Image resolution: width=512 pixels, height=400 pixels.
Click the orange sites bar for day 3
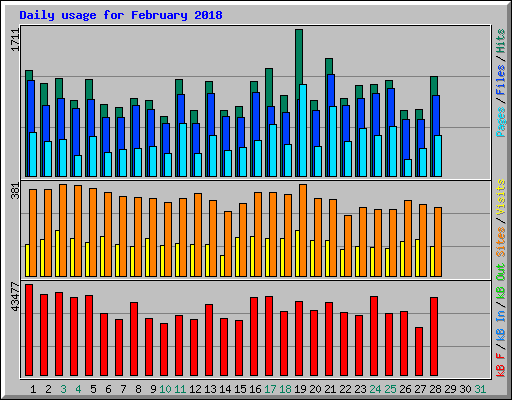[63, 230]
